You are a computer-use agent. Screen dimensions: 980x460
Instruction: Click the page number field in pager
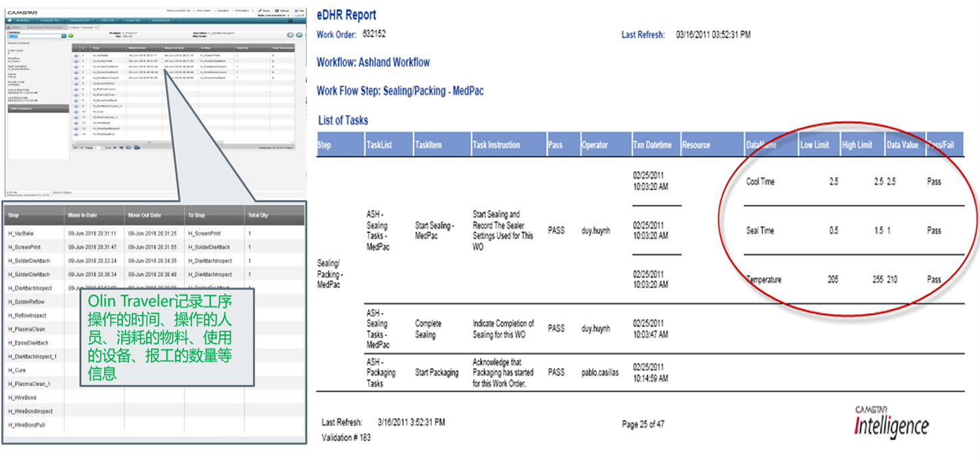coord(97,147)
